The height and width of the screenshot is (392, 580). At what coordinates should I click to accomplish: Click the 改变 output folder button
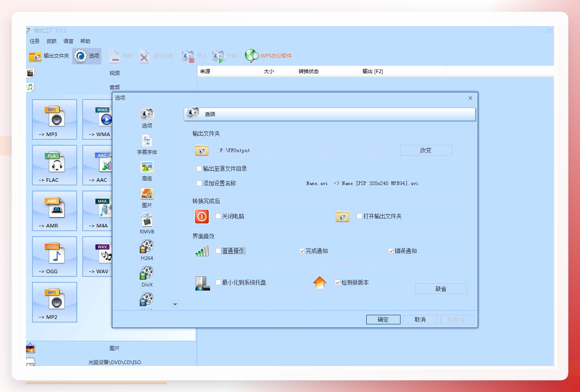(426, 150)
